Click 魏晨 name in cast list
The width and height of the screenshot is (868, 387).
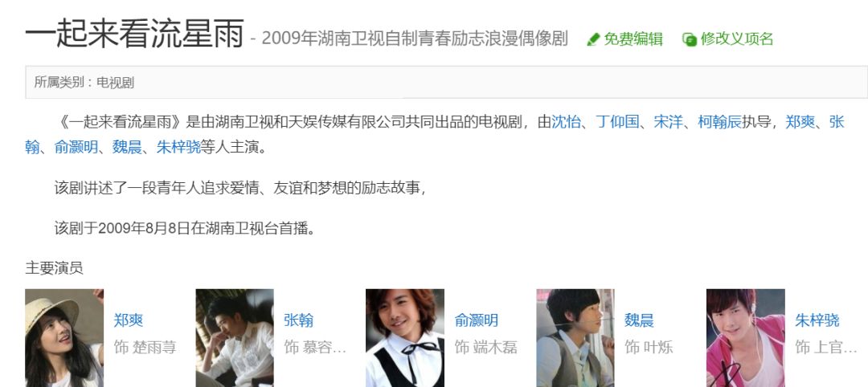640,320
